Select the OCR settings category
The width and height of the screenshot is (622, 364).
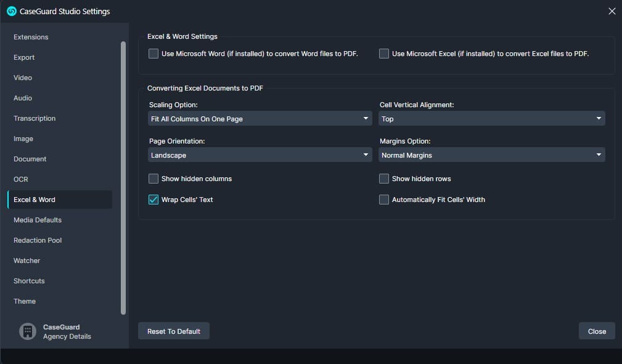[21, 179]
